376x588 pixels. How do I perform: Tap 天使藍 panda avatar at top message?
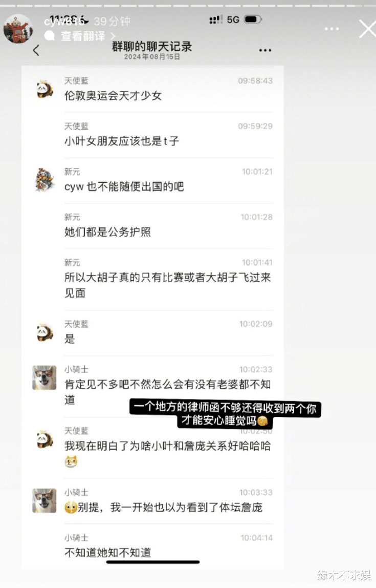(x=44, y=89)
